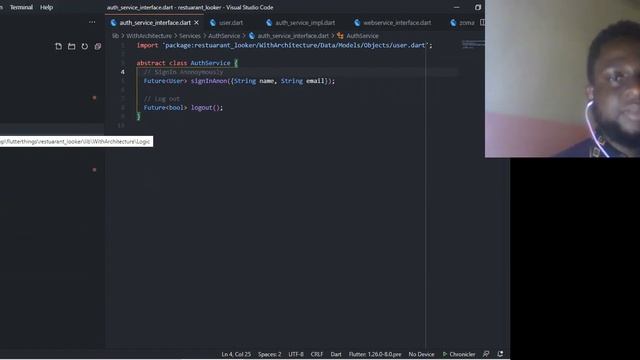Click the import statement package path
The height and width of the screenshot is (360, 640).
[295, 45]
